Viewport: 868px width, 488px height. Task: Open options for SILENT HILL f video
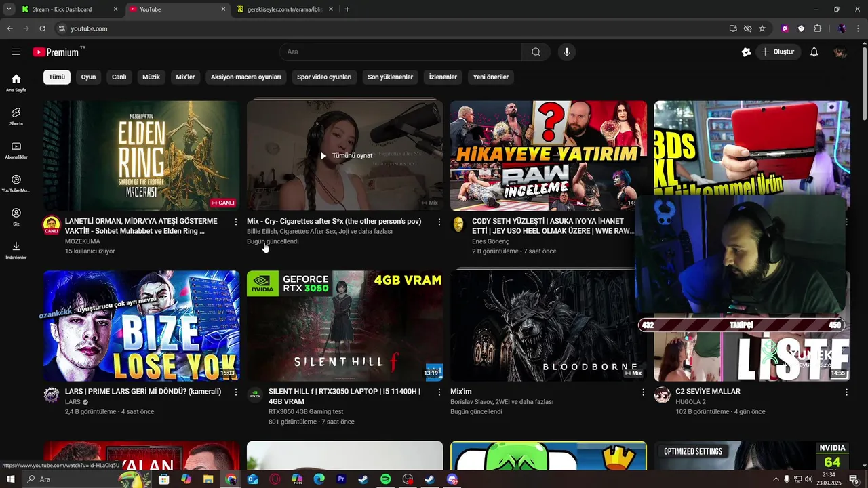439,392
